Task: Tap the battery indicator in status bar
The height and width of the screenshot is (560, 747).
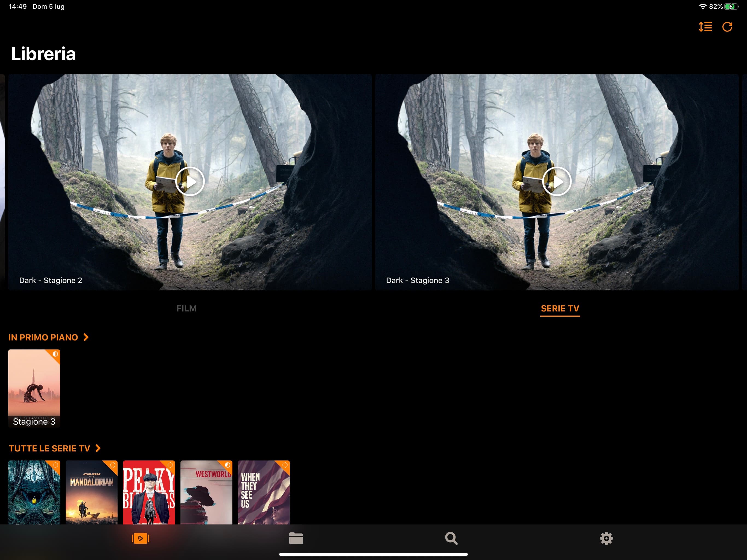Action: (x=730, y=6)
